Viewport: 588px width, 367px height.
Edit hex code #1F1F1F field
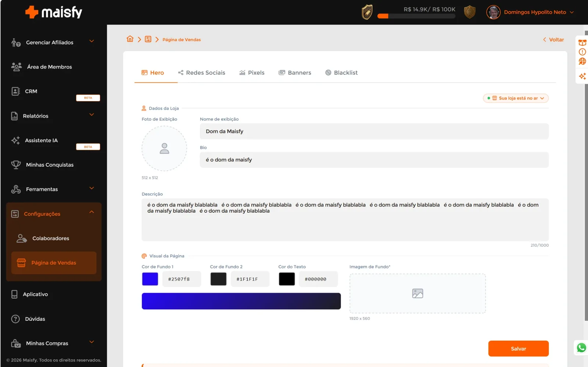250,279
